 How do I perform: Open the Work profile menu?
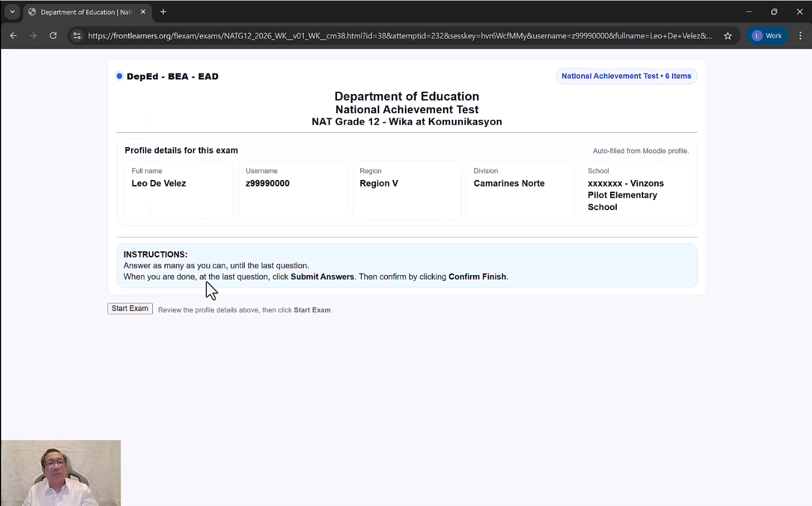[767, 36]
